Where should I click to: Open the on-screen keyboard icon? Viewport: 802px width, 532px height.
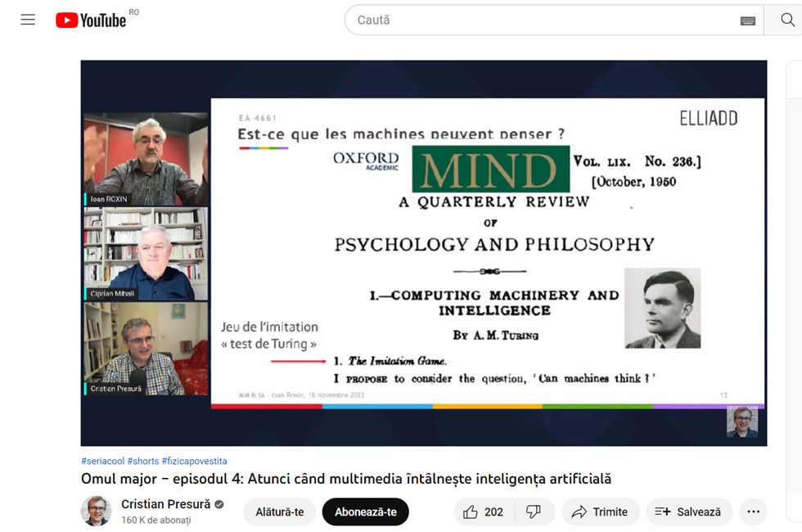click(x=747, y=20)
